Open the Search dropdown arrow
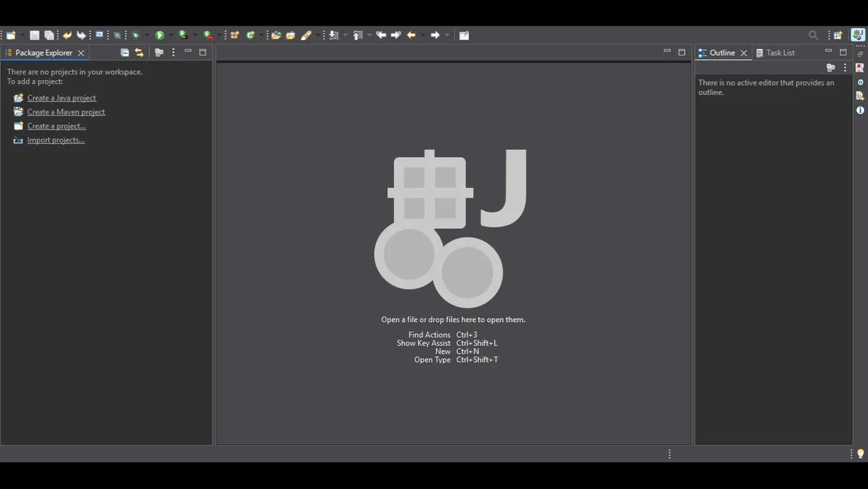Screen dimensions: 868x489 click(x=317, y=35)
